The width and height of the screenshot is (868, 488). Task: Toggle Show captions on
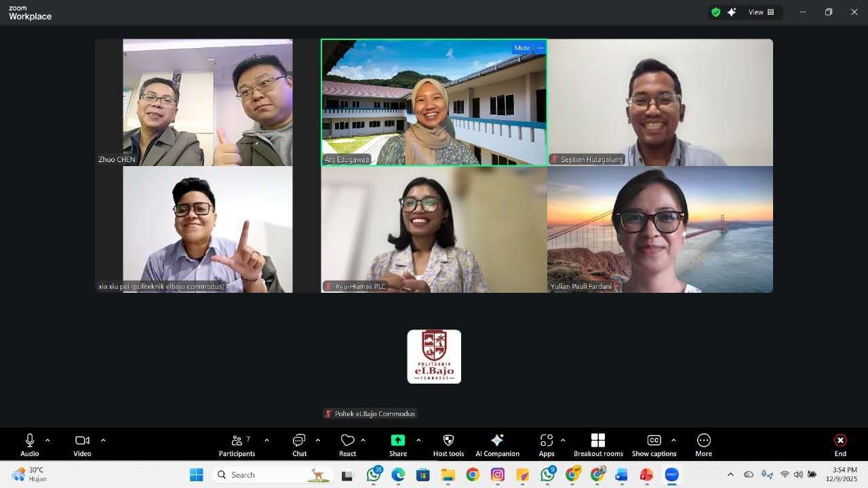pyautogui.click(x=654, y=445)
